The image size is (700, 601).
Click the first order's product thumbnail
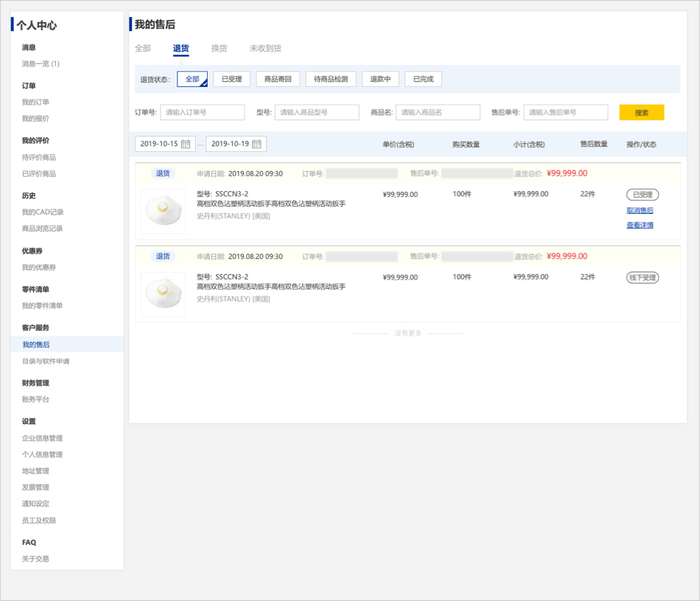tap(163, 212)
